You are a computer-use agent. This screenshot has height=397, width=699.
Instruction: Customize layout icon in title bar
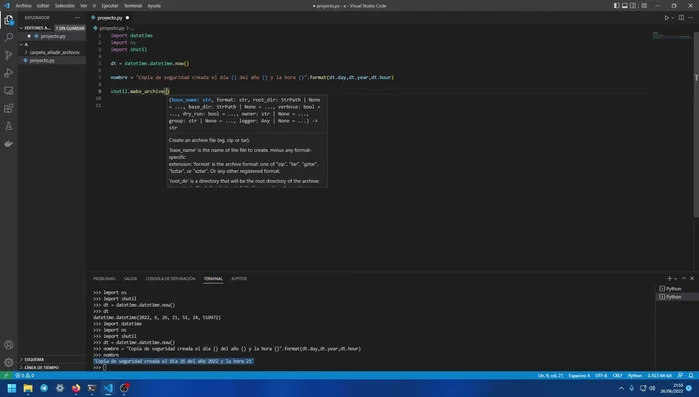(x=644, y=6)
